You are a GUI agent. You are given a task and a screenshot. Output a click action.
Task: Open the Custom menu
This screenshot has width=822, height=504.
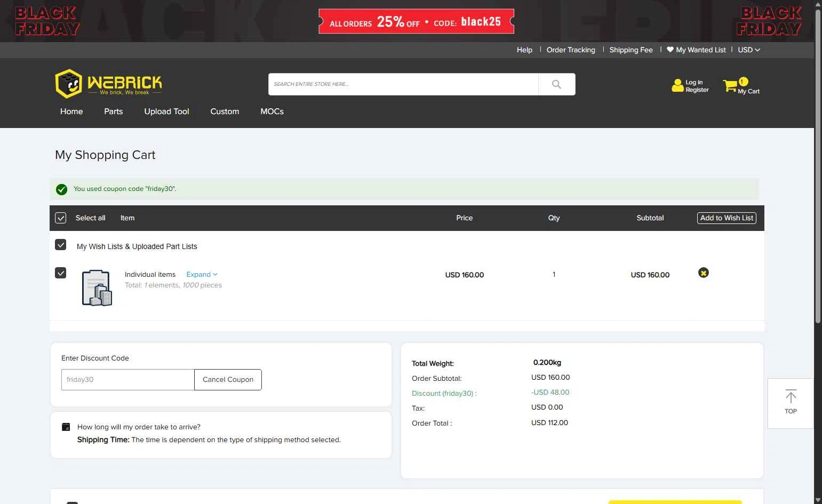225,111
